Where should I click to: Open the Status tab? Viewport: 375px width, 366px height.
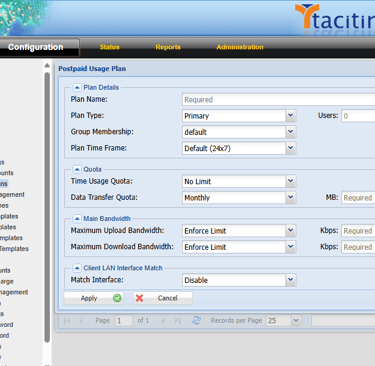tap(110, 47)
